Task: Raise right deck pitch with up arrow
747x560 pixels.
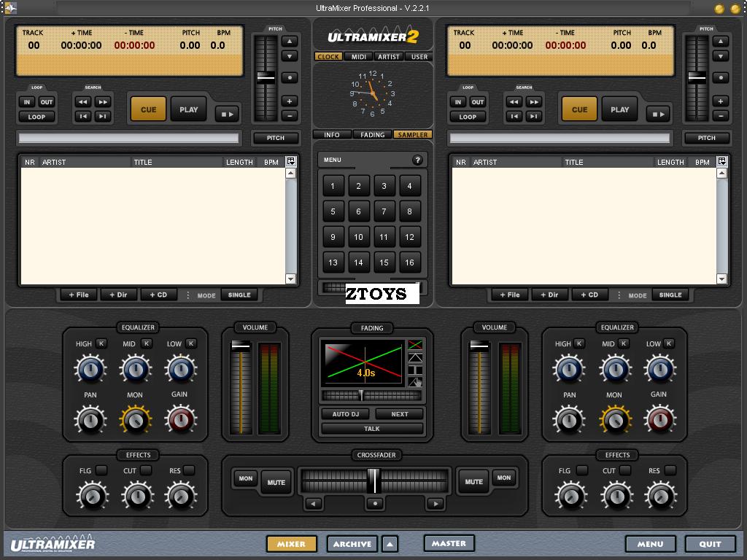Action: (x=721, y=42)
